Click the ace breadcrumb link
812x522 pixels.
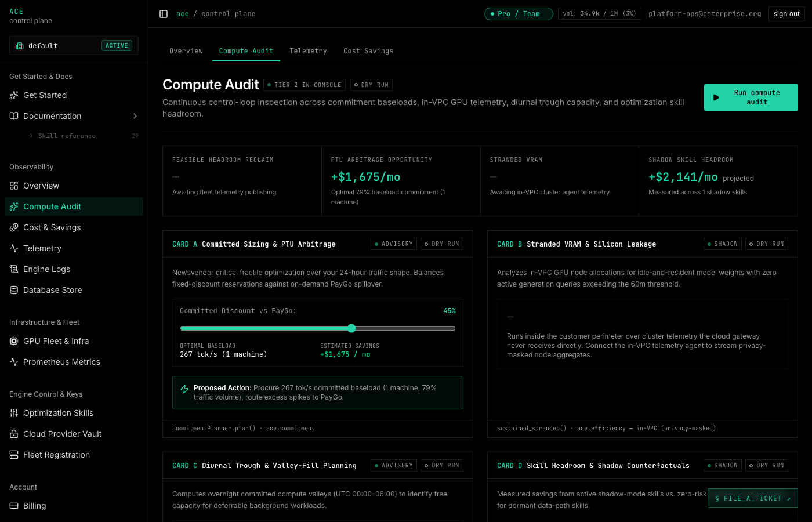pyautogui.click(x=183, y=14)
